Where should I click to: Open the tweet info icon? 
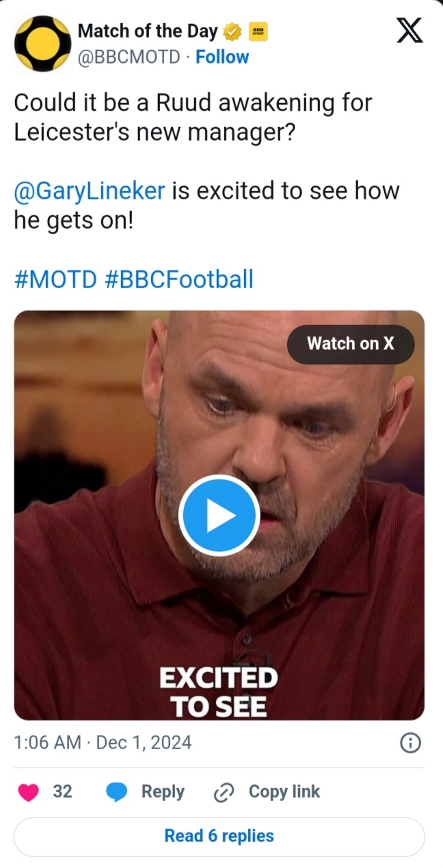pyautogui.click(x=410, y=743)
